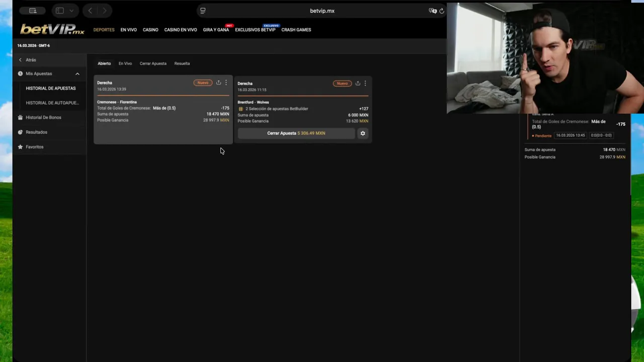Screen dimensions: 644x362
Task: Click the 16.03.2026 GMT-6 date label
Action: pos(34,46)
